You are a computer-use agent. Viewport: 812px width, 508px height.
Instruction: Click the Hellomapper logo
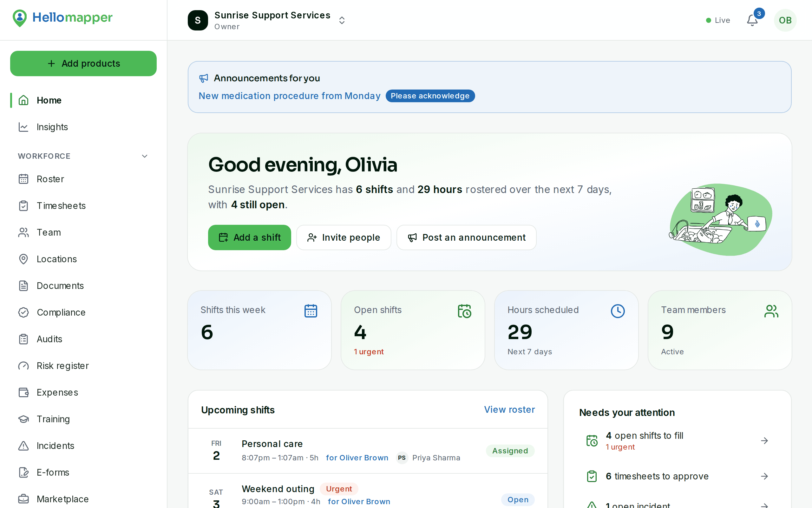coord(62,18)
